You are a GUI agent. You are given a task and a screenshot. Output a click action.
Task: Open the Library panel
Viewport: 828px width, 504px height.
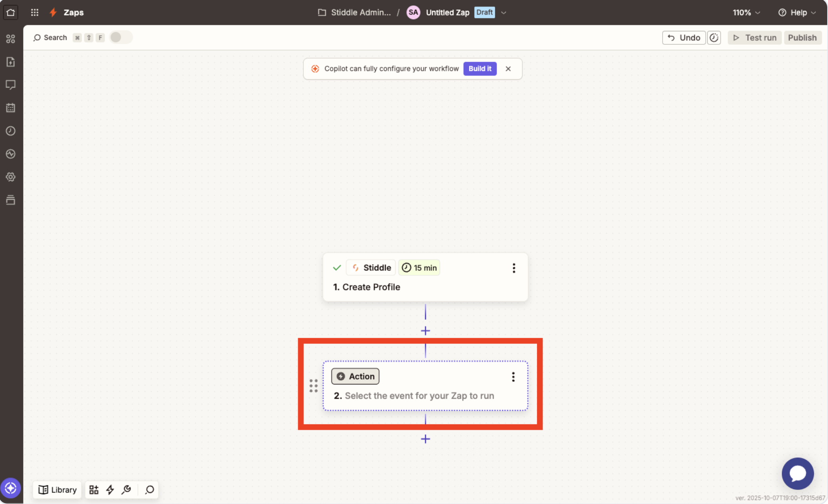(57, 489)
